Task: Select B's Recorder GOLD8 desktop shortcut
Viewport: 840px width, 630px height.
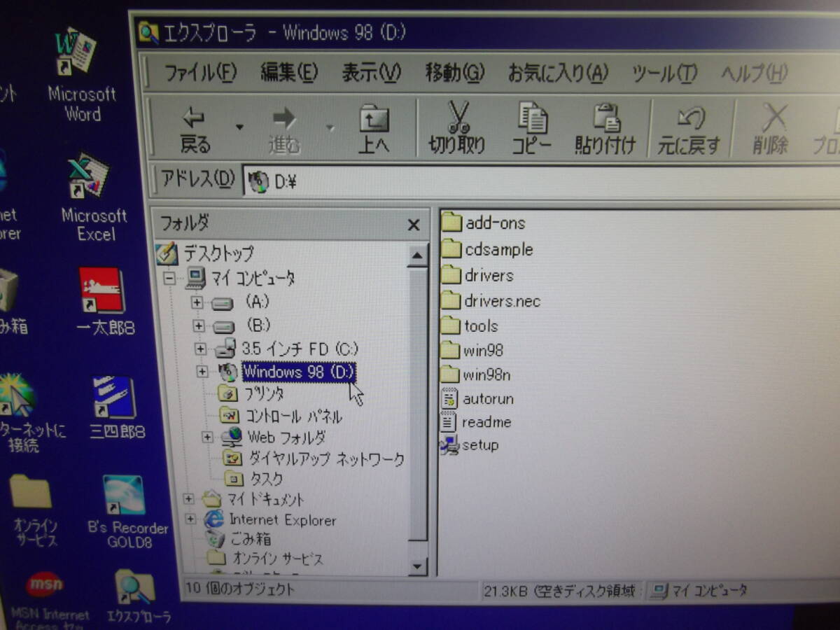Action: coord(127,511)
